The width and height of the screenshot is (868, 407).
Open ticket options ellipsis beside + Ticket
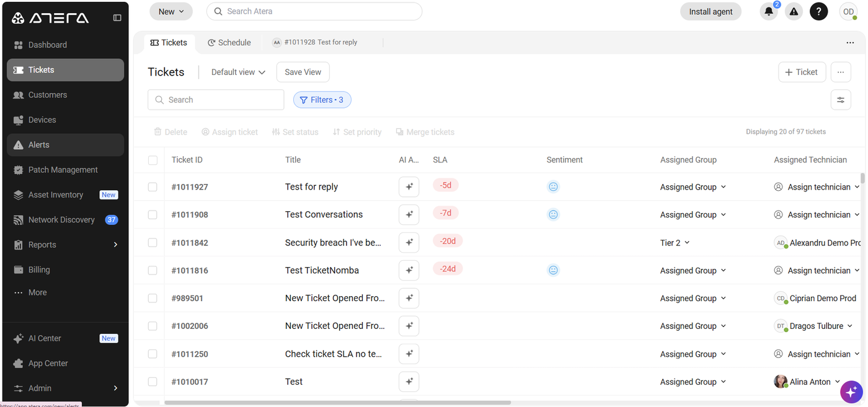point(841,72)
